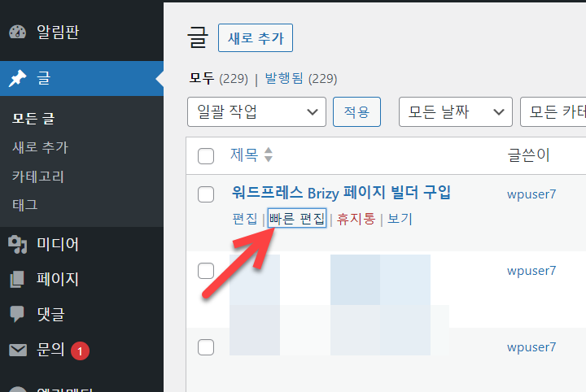586x392 pixels.
Task: Open the 모든 카테고리 category filter dropdown
Action: (x=553, y=112)
